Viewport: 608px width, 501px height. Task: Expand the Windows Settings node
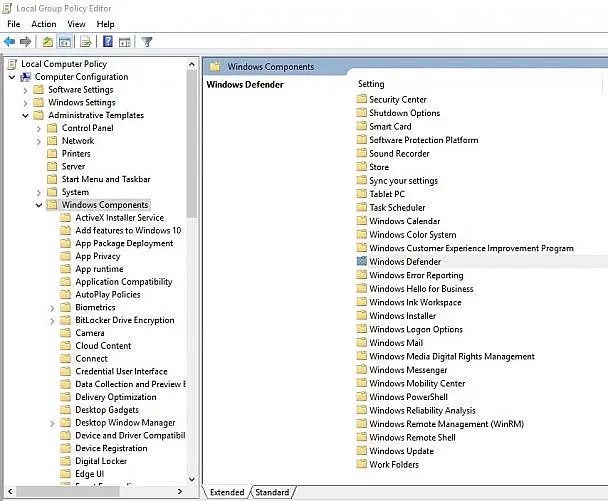[x=25, y=103]
